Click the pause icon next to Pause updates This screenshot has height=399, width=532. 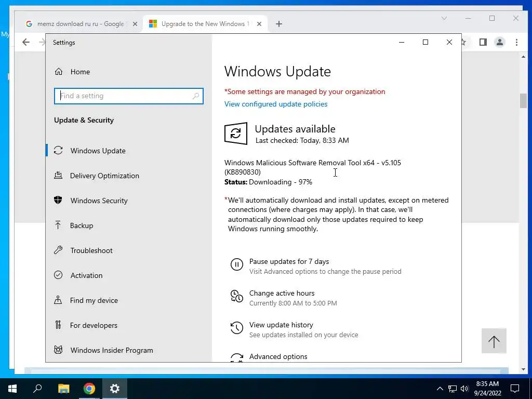click(x=237, y=264)
